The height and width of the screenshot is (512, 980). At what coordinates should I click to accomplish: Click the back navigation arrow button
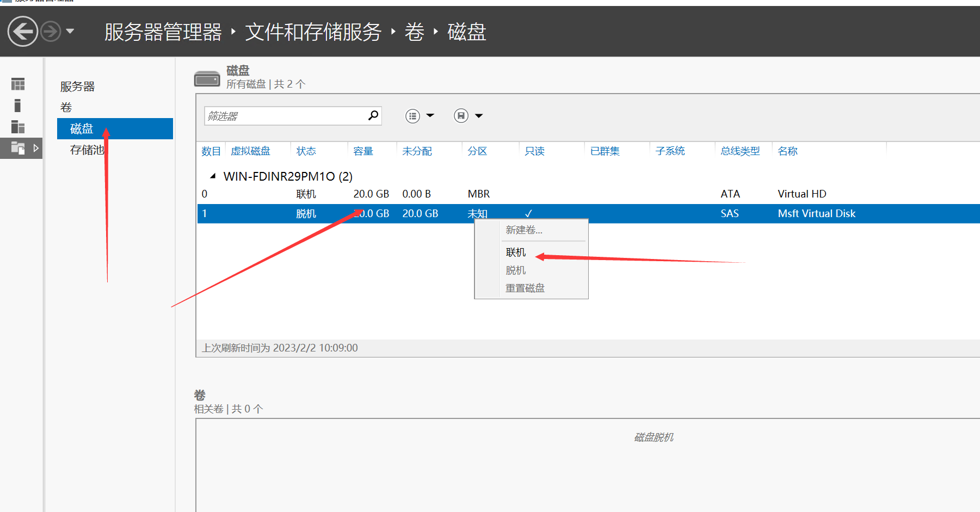[x=23, y=32]
